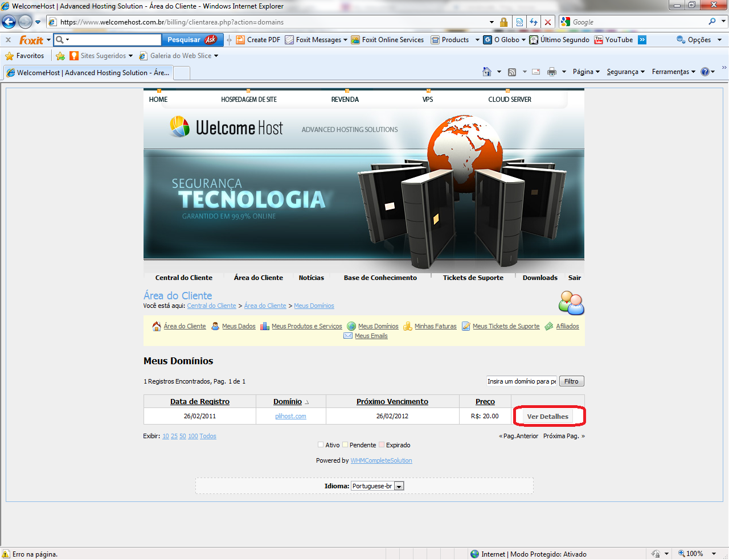Click the Stop loading red X icon
This screenshot has height=560, width=729.
tap(547, 22)
